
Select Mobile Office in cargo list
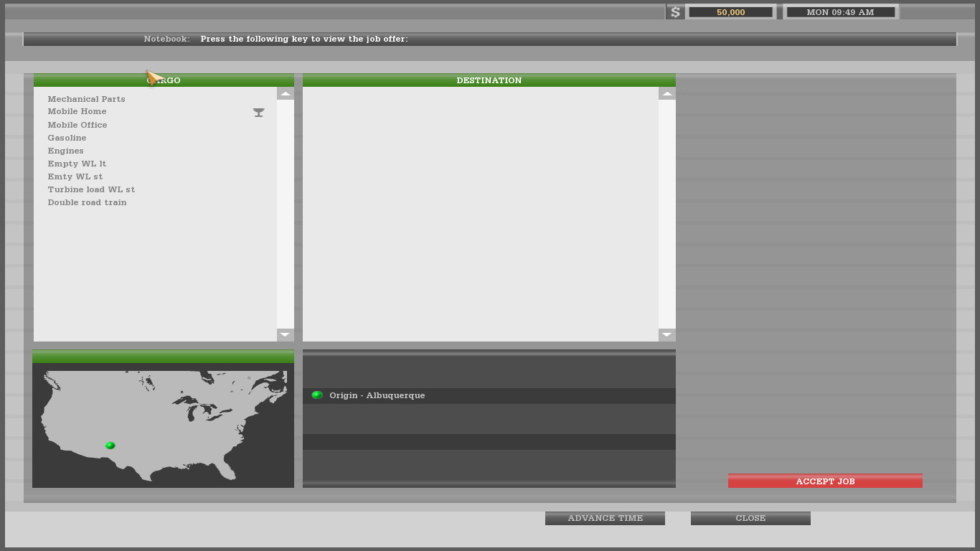point(77,125)
